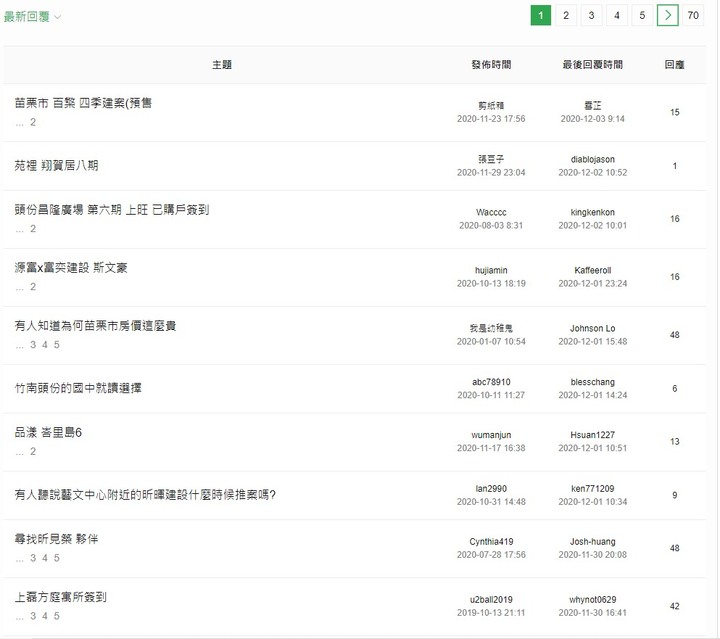The image size is (720, 639).
Task: Click author abc78910
Action: coord(491,382)
